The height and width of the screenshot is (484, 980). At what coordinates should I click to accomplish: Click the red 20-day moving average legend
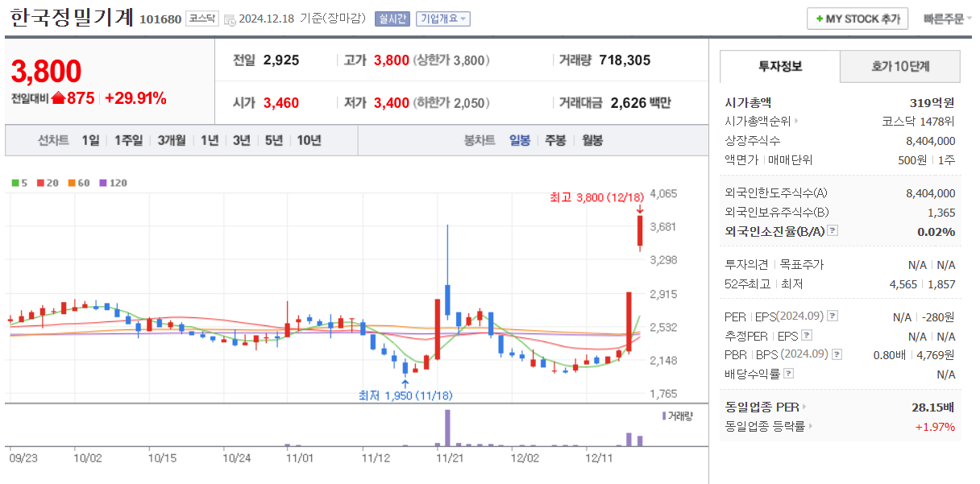(x=47, y=183)
